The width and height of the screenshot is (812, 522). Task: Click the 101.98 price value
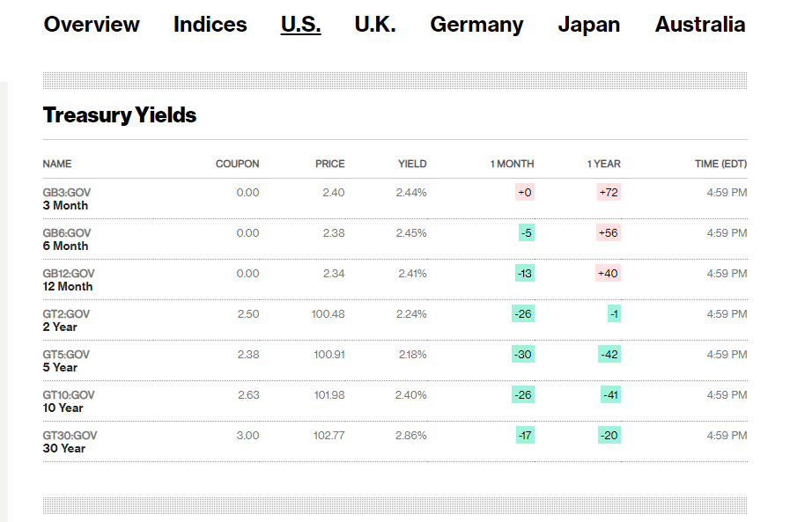point(329,394)
